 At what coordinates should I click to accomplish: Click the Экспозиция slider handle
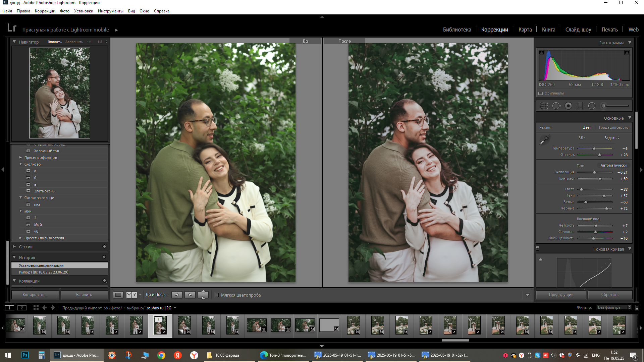coord(594,172)
